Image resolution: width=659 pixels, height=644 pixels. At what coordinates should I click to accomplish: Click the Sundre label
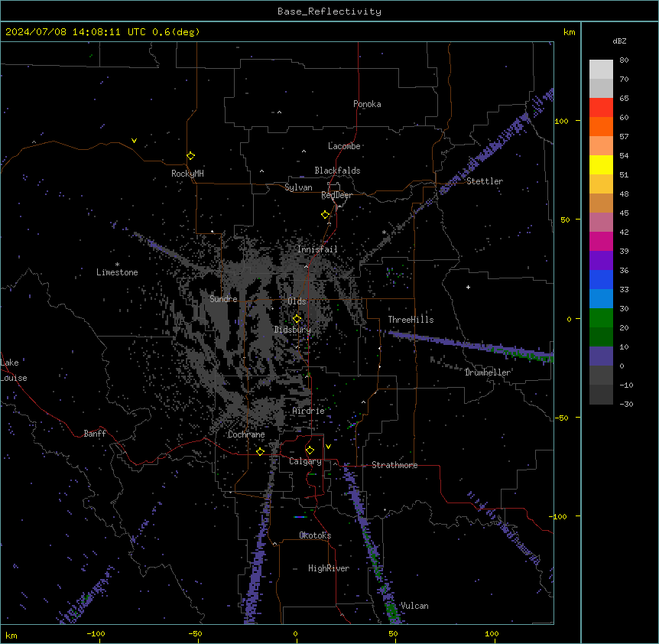tap(223, 299)
